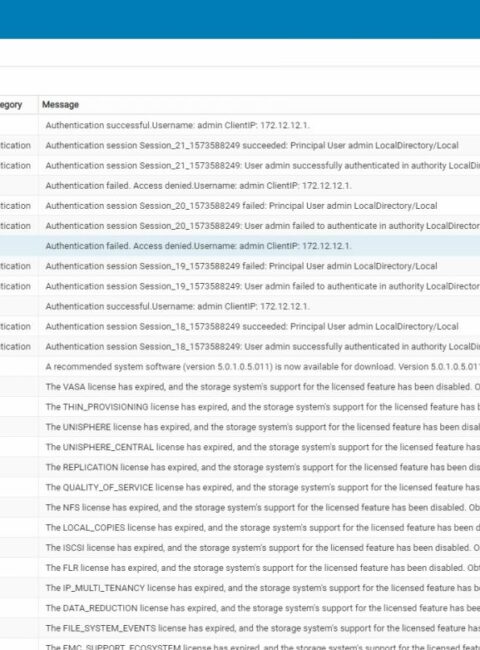Viewport: 480px width, 650px height.
Task: Select the IP_MULTI_TENANCY license expired message
Action: 240,588
